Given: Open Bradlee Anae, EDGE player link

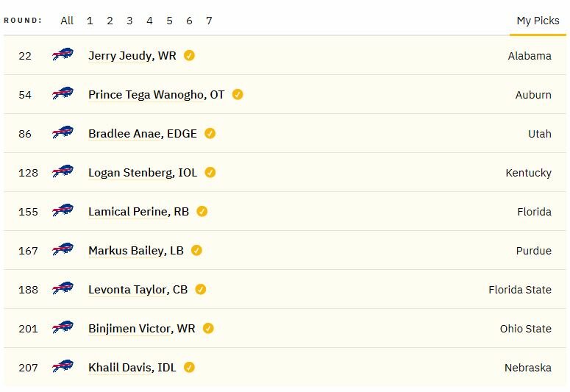Looking at the screenshot, I should [143, 133].
